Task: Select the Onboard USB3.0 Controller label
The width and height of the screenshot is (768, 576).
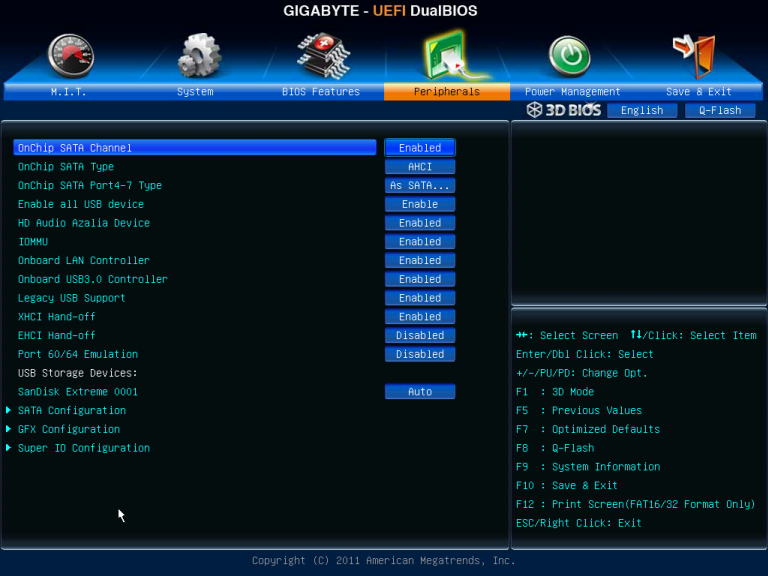Action: (93, 279)
